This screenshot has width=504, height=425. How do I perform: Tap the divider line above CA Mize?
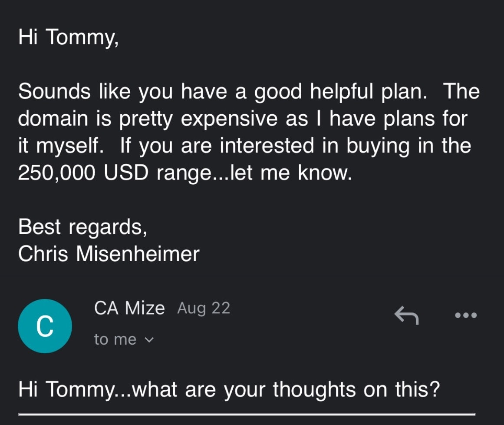[x=252, y=277]
